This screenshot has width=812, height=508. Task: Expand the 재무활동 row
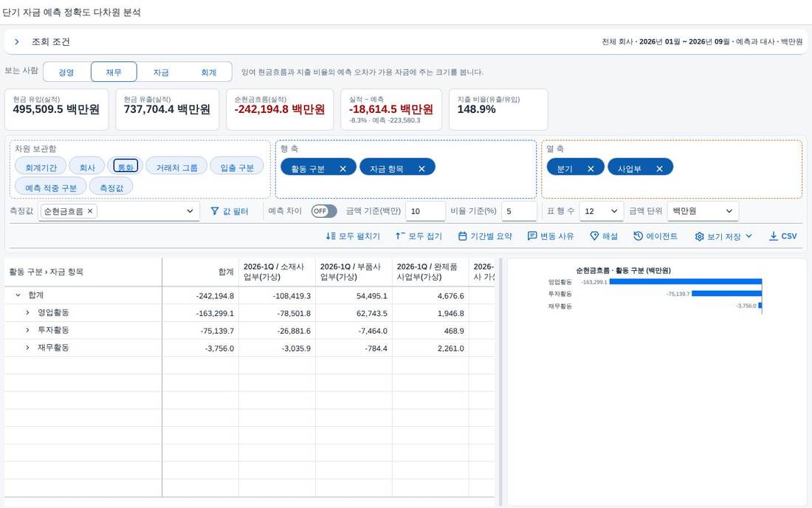point(27,348)
